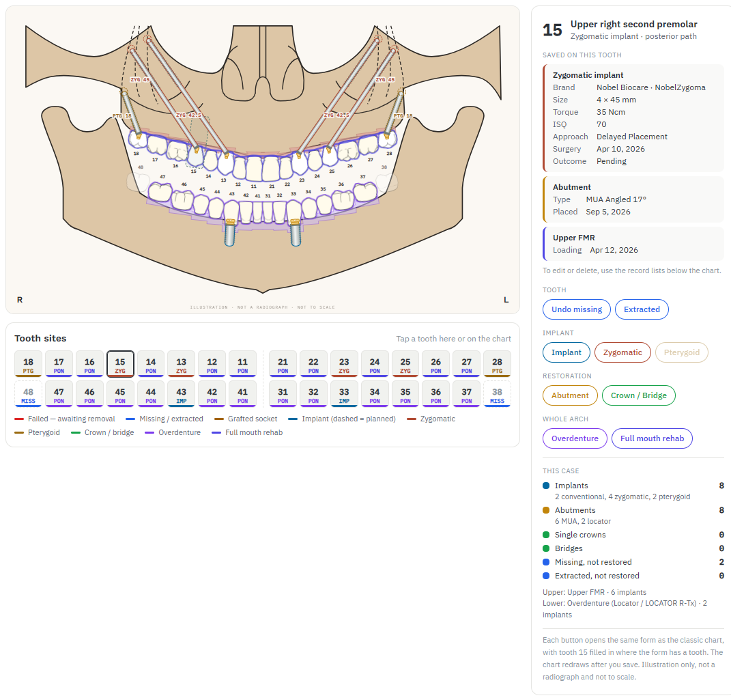Select tooth site 31 tile

[x=283, y=394]
